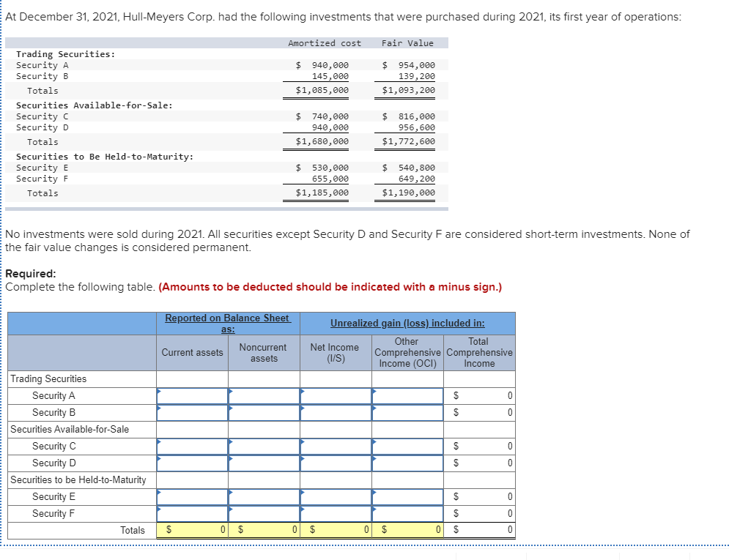Click Security E Net Income input cell
Image resolution: width=729 pixels, height=560 pixels.
[x=336, y=497]
